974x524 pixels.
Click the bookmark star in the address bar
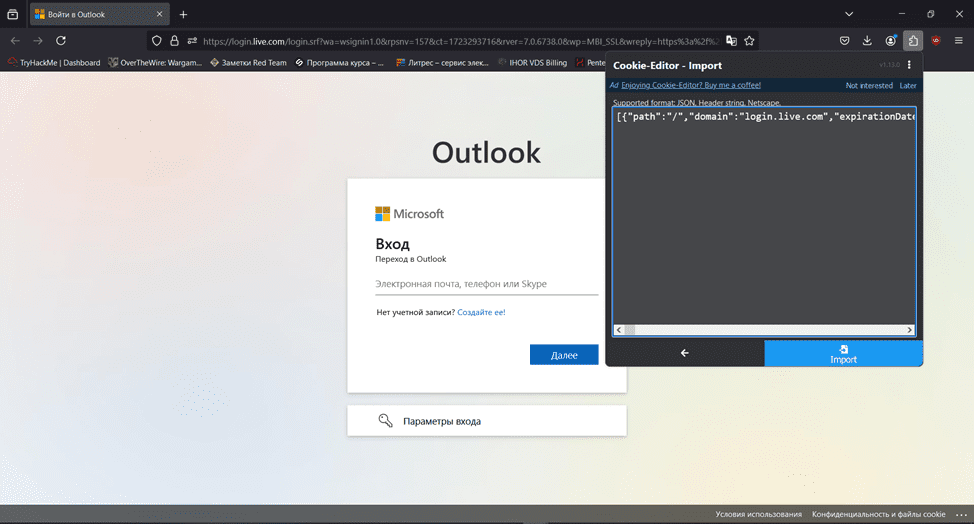click(x=749, y=41)
